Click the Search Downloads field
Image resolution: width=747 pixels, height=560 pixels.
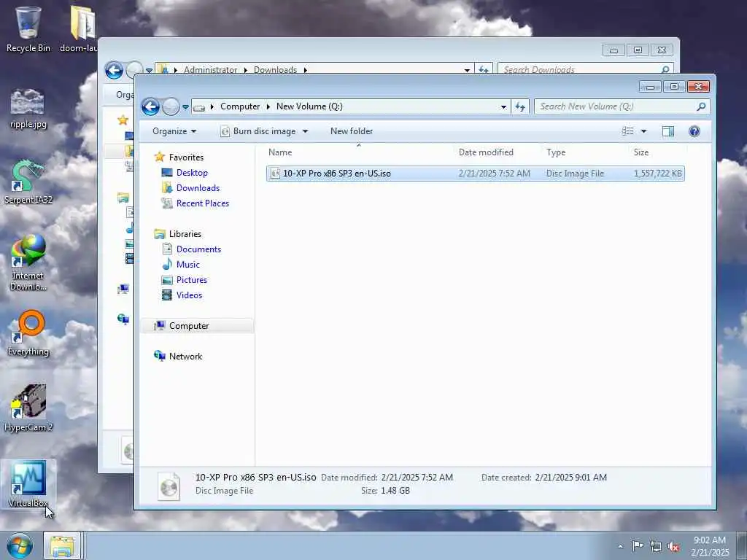[578, 70]
